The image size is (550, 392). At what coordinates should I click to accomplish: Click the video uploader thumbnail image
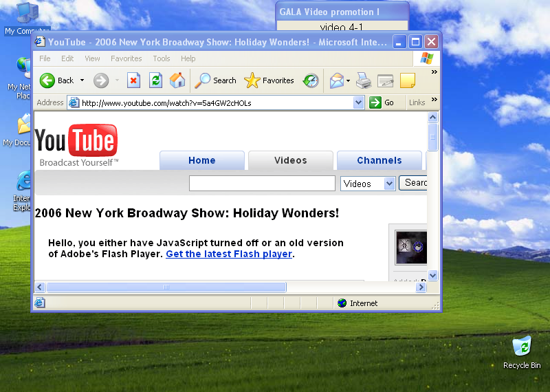click(411, 248)
